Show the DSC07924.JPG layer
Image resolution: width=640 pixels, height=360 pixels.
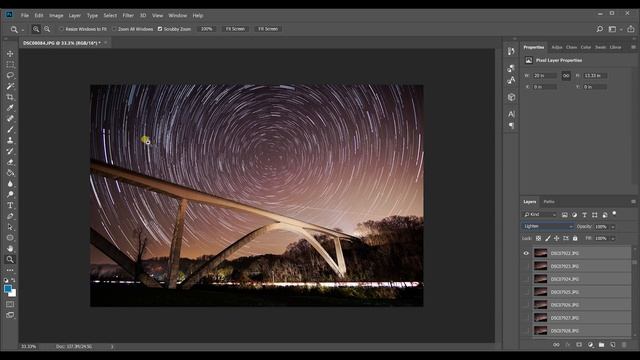(526, 279)
